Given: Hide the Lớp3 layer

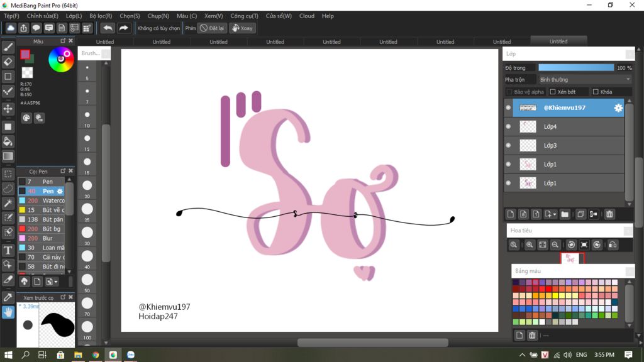Looking at the screenshot, I should (508, 145).
